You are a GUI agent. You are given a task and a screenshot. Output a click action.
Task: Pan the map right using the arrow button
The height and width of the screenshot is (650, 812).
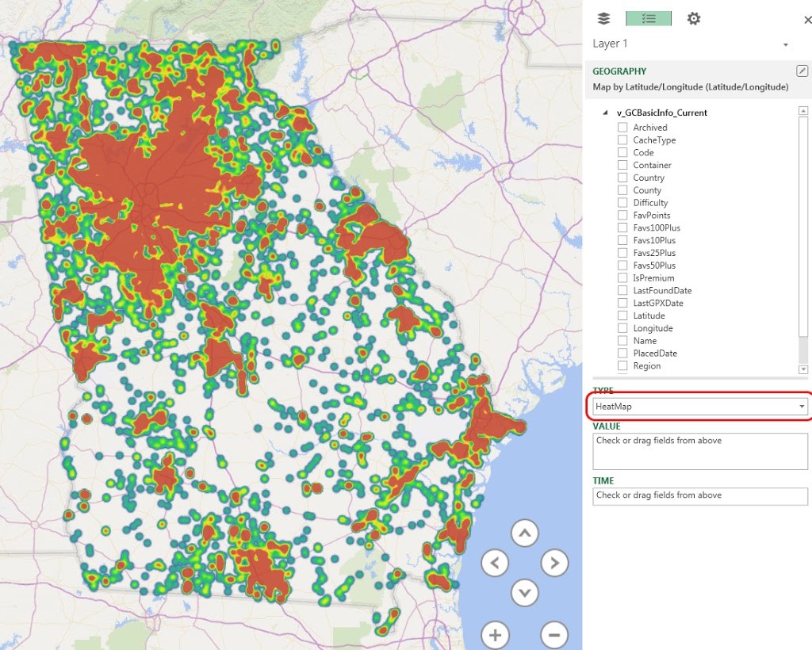tap(554, 563)
